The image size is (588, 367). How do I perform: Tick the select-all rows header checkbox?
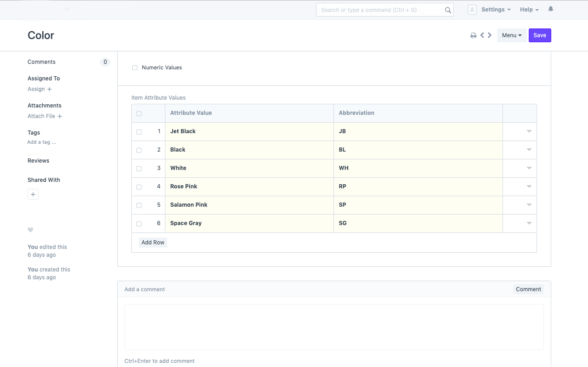139,113
